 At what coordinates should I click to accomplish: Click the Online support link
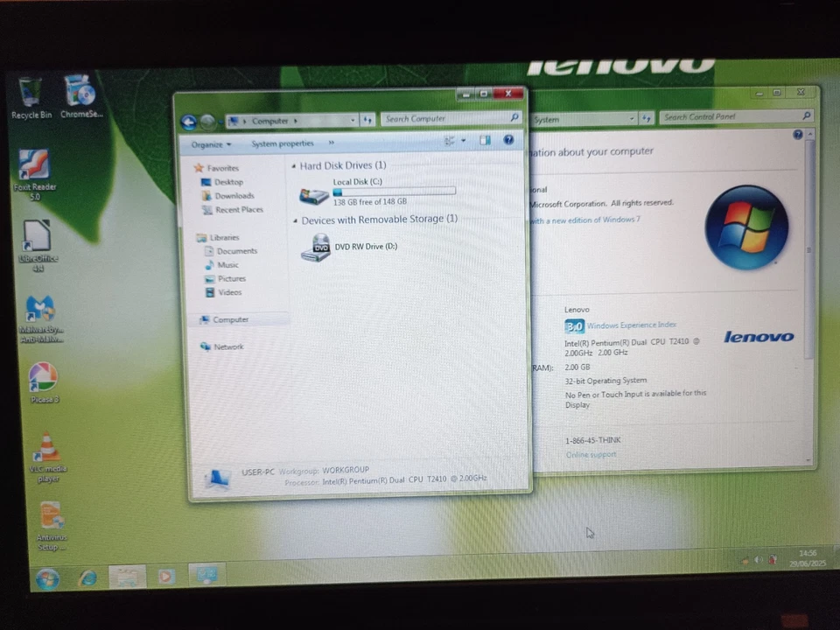591,454
